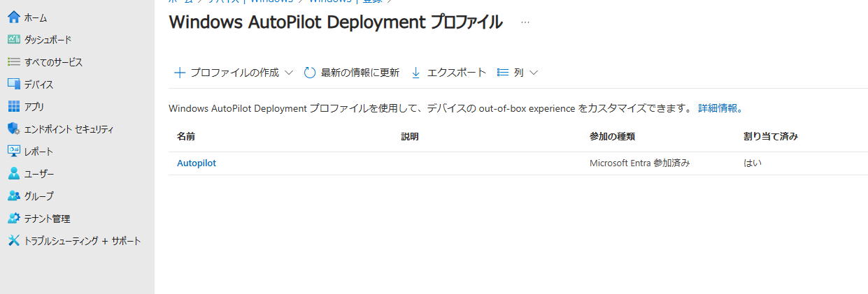Click the export download arrow icon
The image size is (868, 294).
point(415,73)
